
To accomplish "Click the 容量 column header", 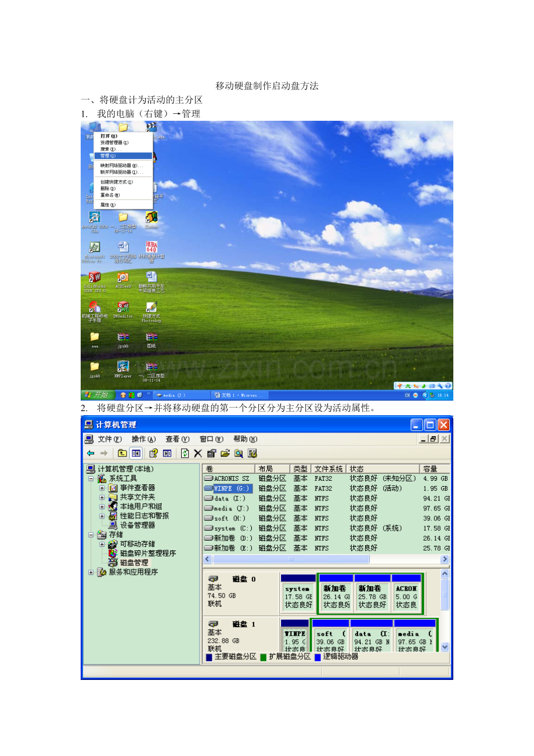I will pos(435,469).
